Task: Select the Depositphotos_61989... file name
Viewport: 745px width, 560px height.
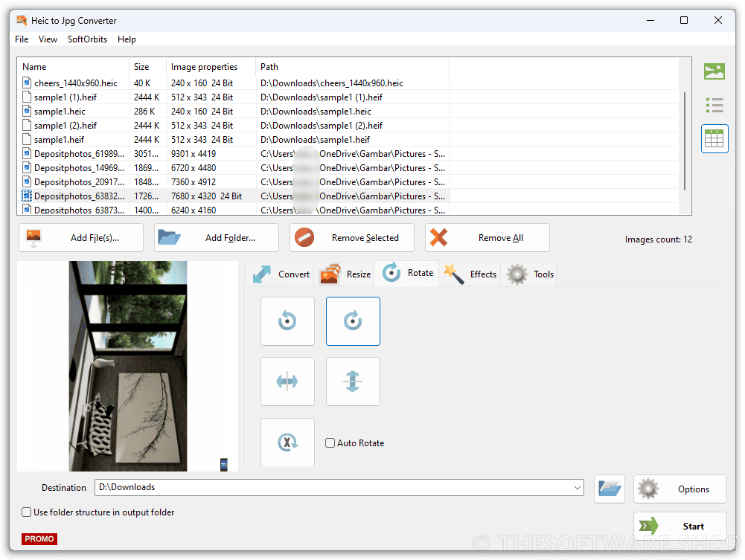Action: pos(80,154)
